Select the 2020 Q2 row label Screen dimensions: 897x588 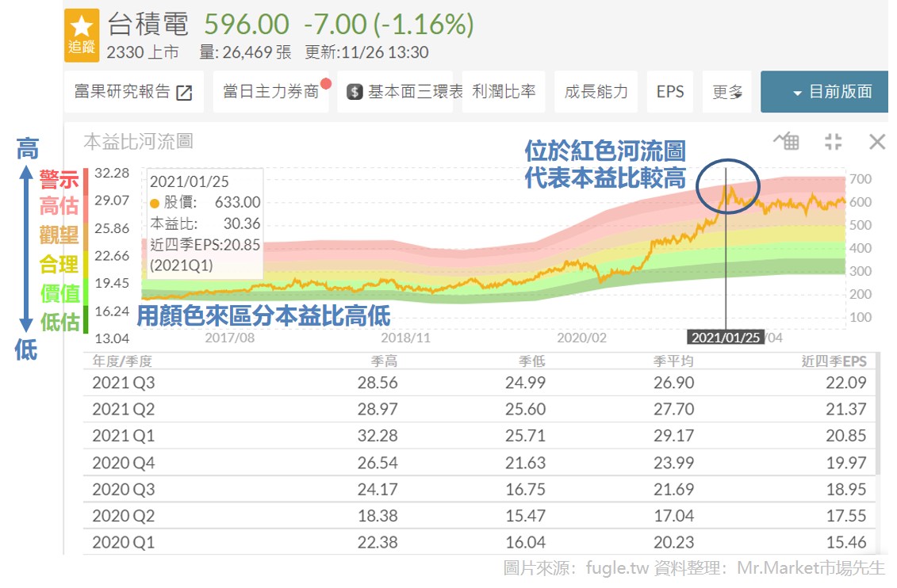124,516
